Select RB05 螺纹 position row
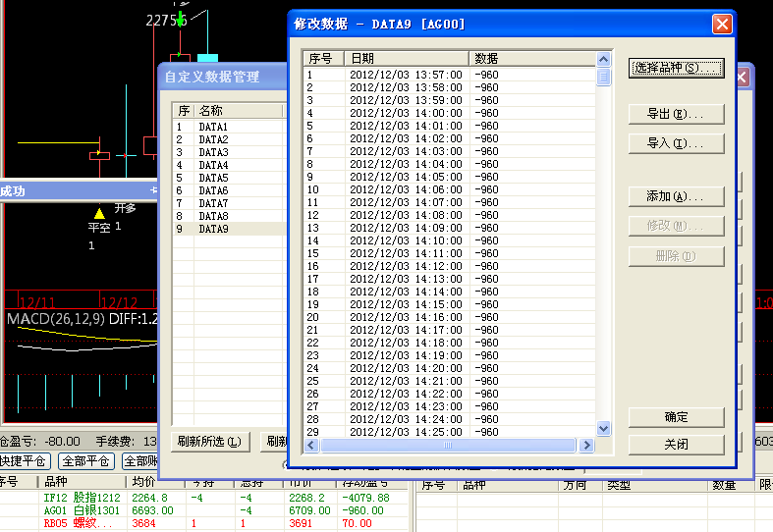773x532 pixels. pyautogui.click(x=204, y=523)
